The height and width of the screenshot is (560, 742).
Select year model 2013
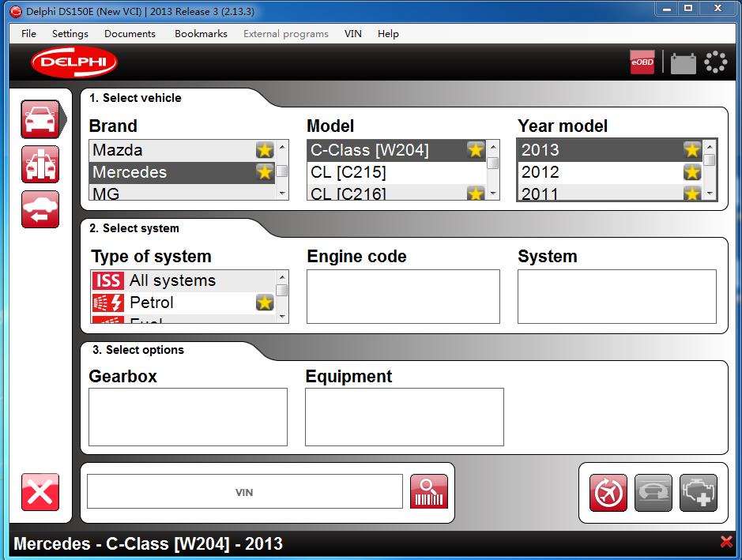pyautogui.click(x=610, y=150)
